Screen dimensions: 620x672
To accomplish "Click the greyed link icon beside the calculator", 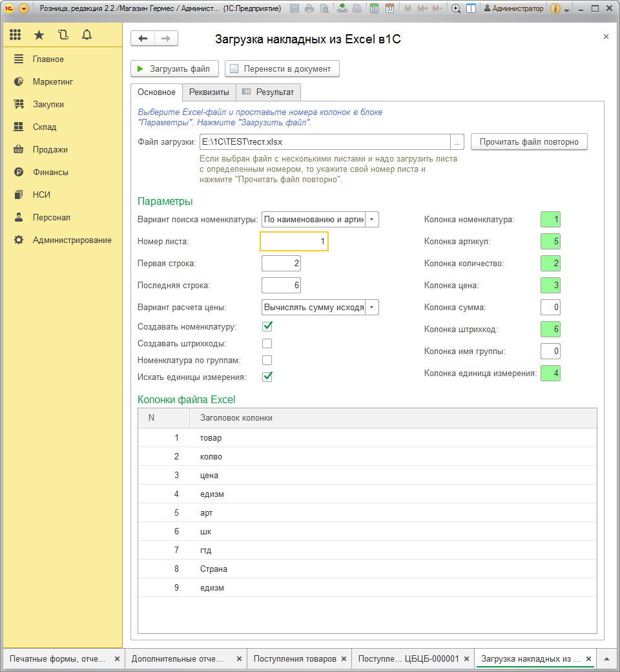I will coord(357,8).
